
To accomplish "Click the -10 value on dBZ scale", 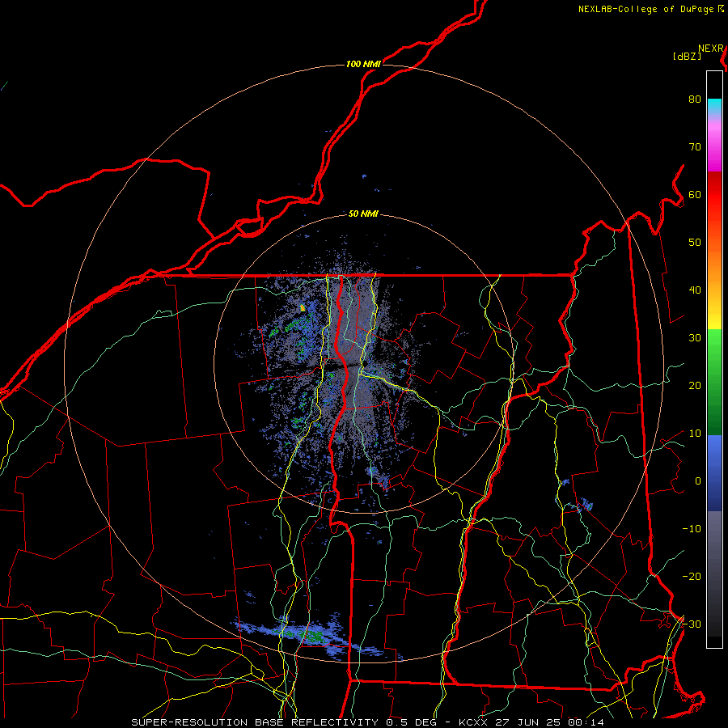I will click(692, 529).
